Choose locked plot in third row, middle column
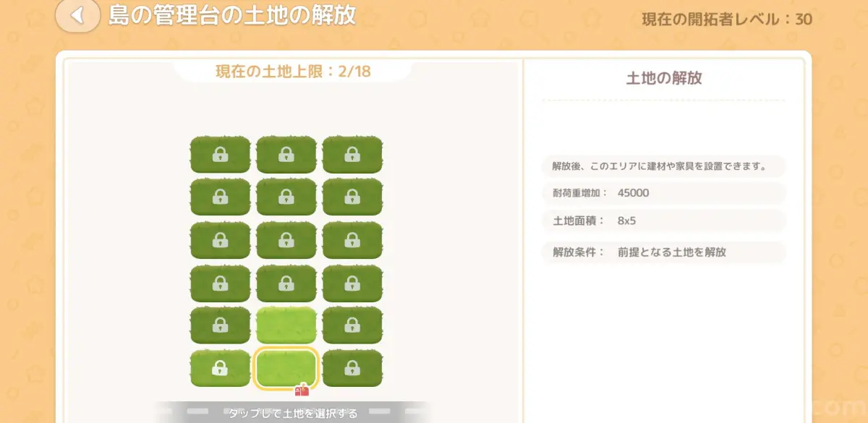 [x=286, y=240]
